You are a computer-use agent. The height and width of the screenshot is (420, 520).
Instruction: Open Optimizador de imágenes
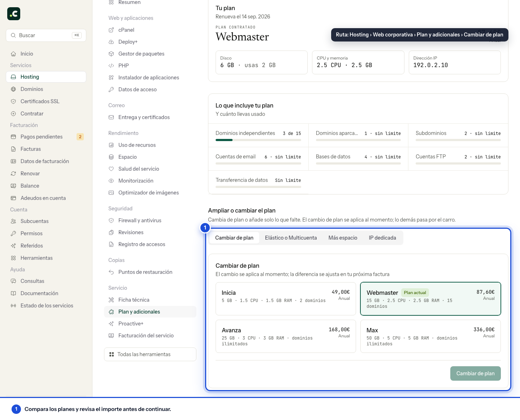click(150, 193)
